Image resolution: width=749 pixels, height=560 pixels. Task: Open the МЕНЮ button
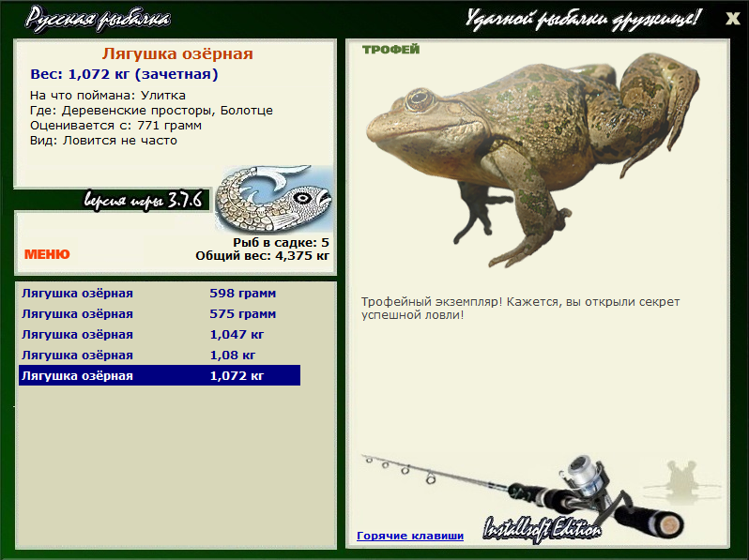point(47,254)
